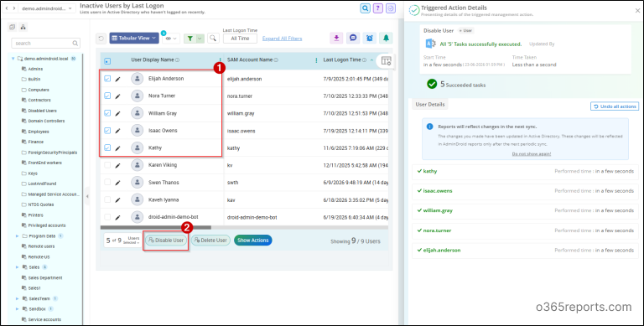Image resolution: width=644 pixels, height=326 pixels.
Task: Uncheck the checkbox for Isaac Owens
Action: click(107, 131)
